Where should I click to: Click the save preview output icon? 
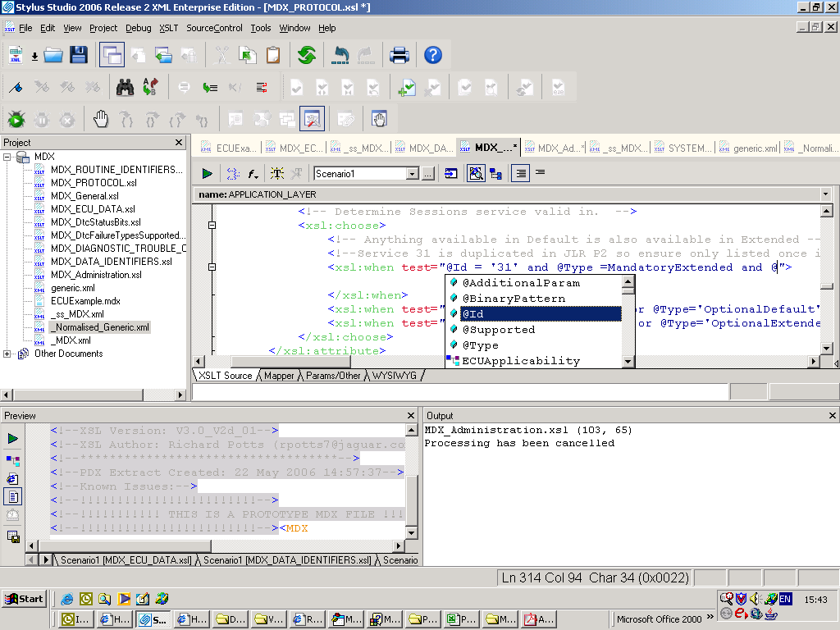pos(13,536)
